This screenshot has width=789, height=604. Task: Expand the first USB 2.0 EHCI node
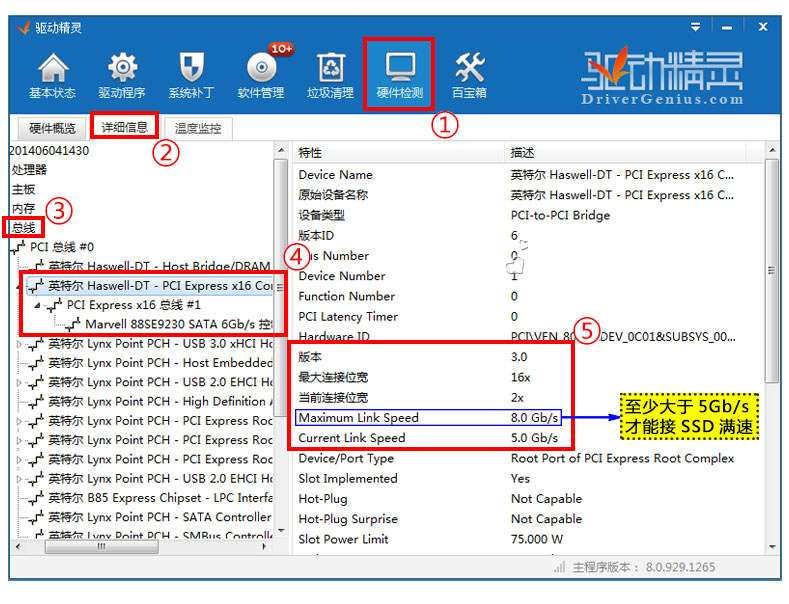[x=19, y=383]
